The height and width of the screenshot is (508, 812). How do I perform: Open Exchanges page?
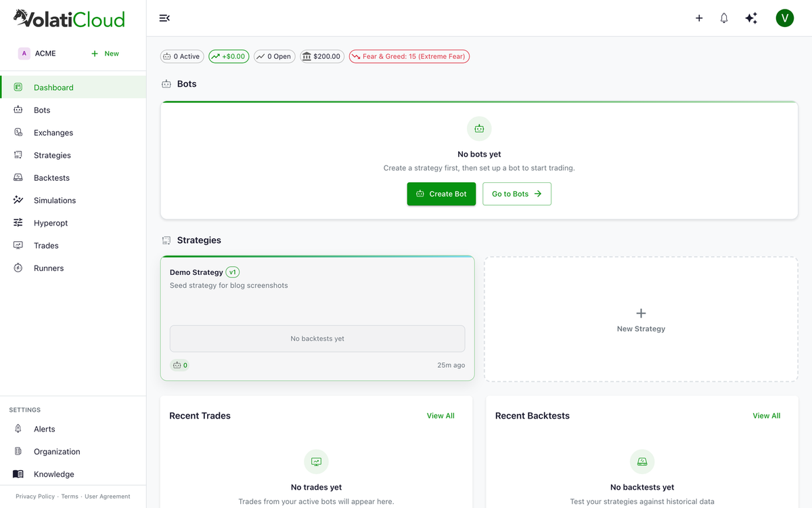[x=73, y=133]
